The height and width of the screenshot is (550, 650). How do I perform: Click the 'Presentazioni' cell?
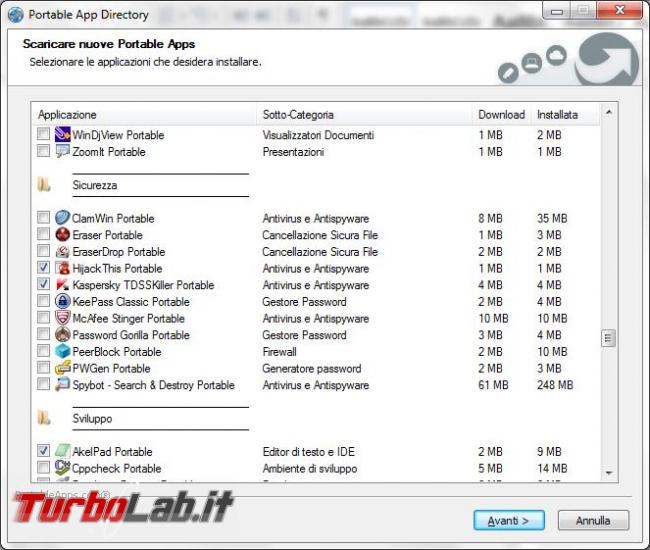coord(293,152)
